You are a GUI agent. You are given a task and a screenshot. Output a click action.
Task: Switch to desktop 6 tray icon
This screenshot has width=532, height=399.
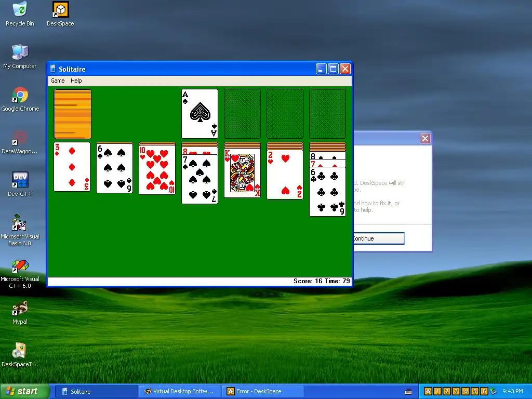tap(484, 391)
